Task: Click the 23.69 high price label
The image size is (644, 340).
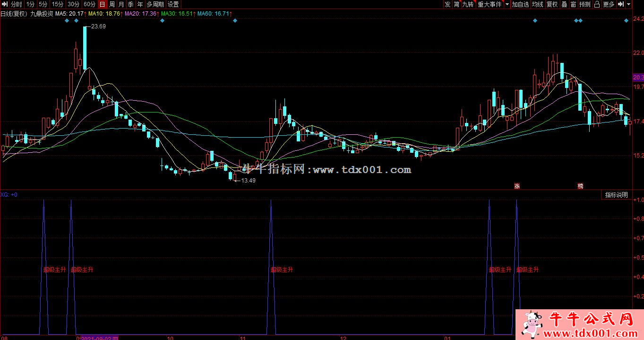Action: tap(98, 26)
